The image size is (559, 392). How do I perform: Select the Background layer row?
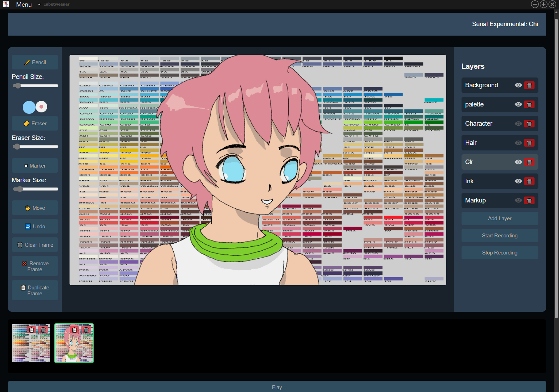[500, 85]
